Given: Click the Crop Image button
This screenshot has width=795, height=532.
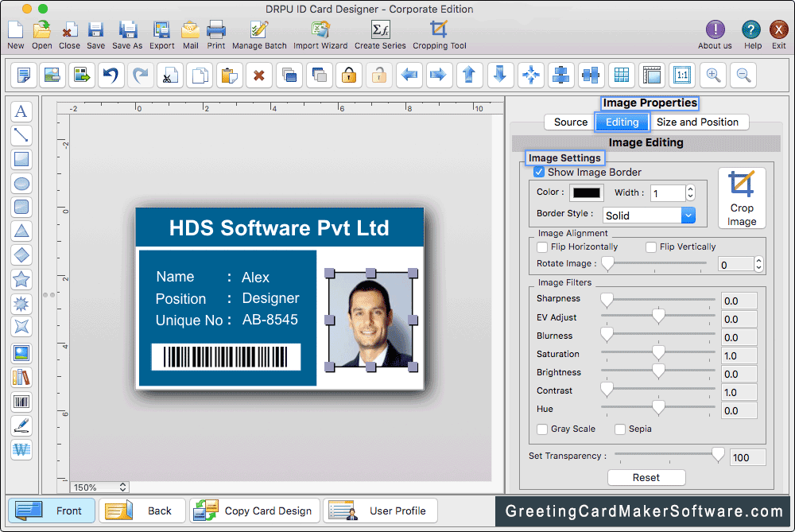Looking at the screenshot, I should (742, 198).
